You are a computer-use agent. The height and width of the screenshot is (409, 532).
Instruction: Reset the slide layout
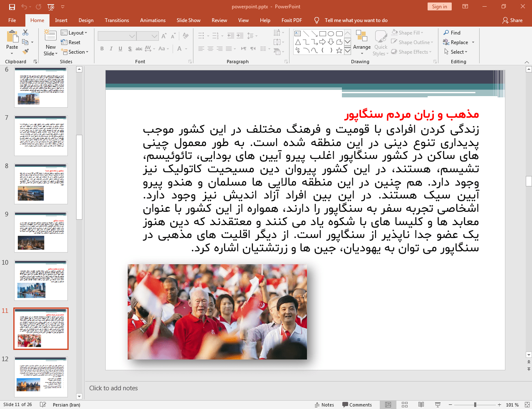pos(71,42)
